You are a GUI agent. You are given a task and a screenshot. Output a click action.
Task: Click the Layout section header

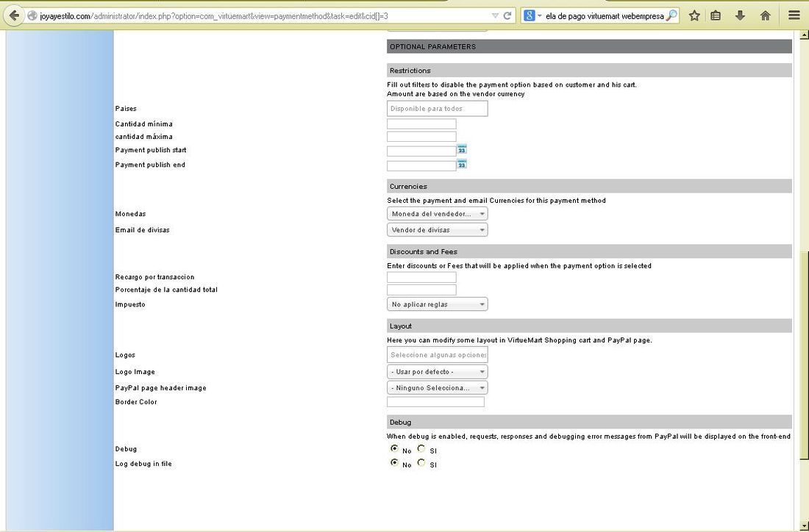point(589,326)
